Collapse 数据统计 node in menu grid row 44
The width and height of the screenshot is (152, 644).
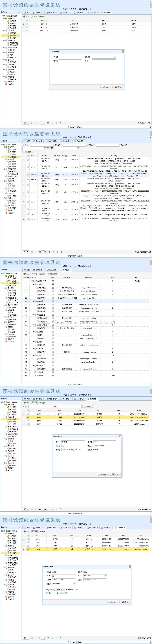click(33, 355)
